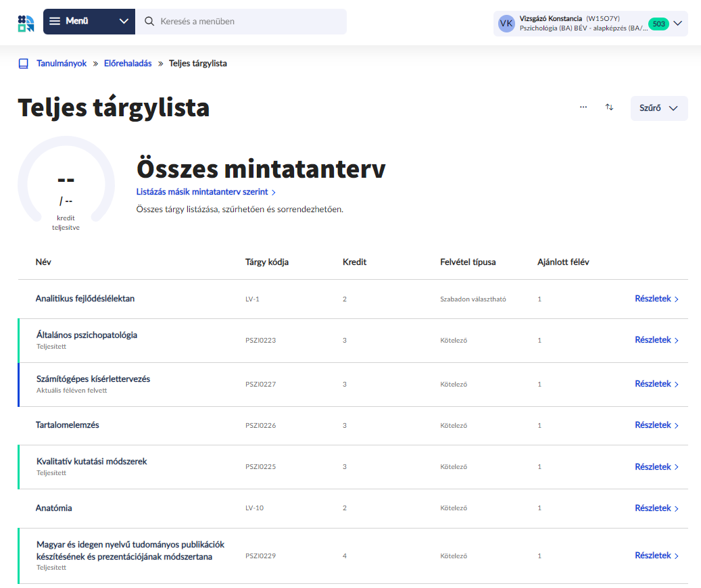Screen dimensions: 701x588
Task: Click course code LV-10
Action: tap(254, 508)
